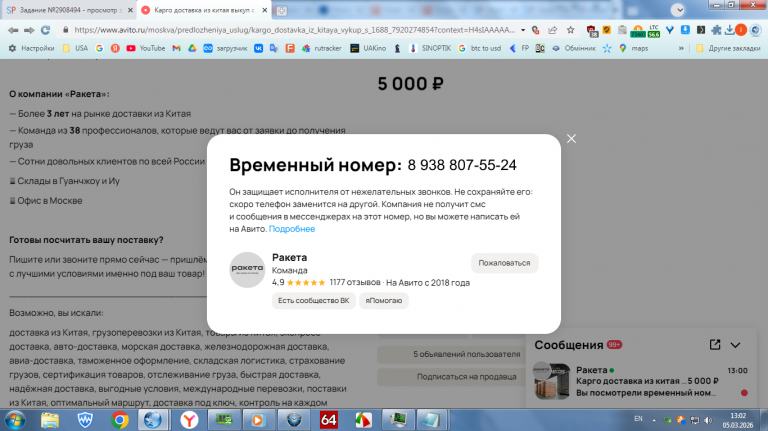The height and width of the screenshot is (431, 768).
Task: Open the btc to usd bookmark
Action: pyautogui.click(x=480, y=48)
